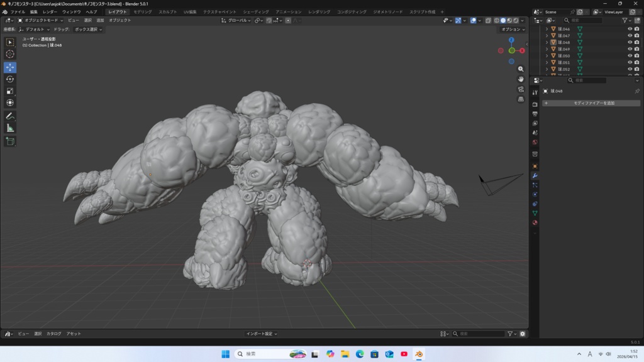Toggle the camera view icon in viewport

point(521,89)
